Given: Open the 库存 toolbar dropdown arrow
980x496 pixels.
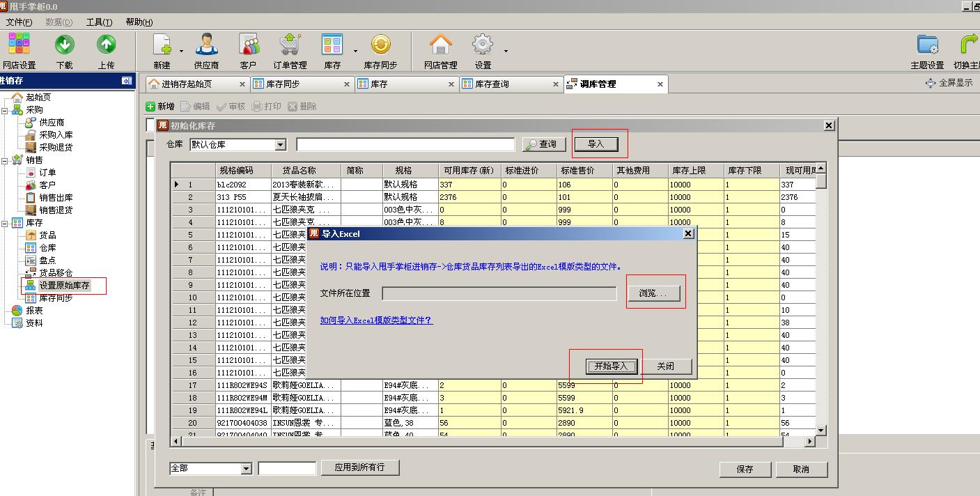Looking at the screenshot, I should tap(355, 51).
